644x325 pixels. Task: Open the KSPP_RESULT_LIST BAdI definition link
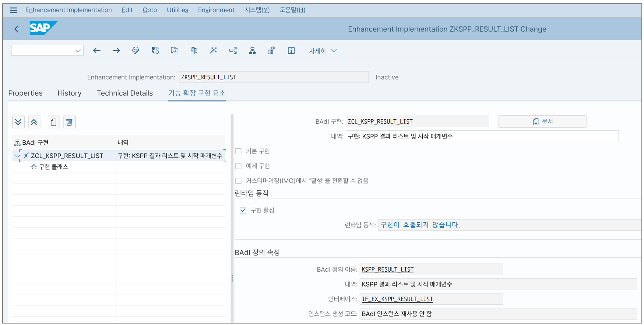click(388, 269)
